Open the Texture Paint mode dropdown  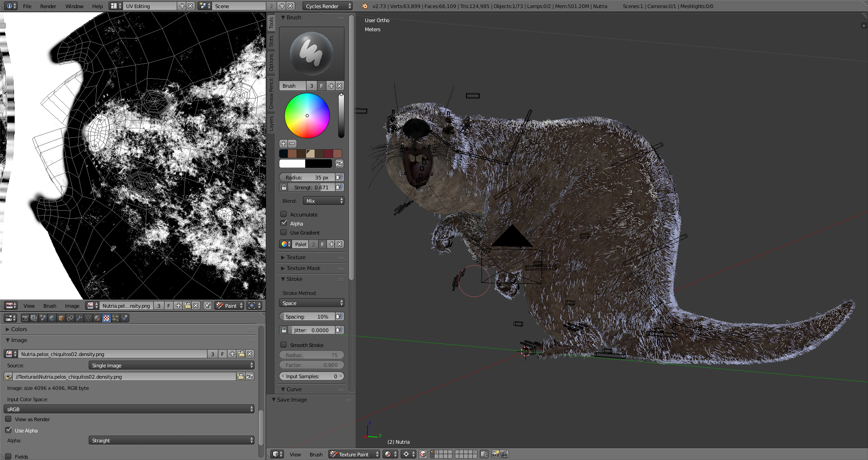(354, 454)
